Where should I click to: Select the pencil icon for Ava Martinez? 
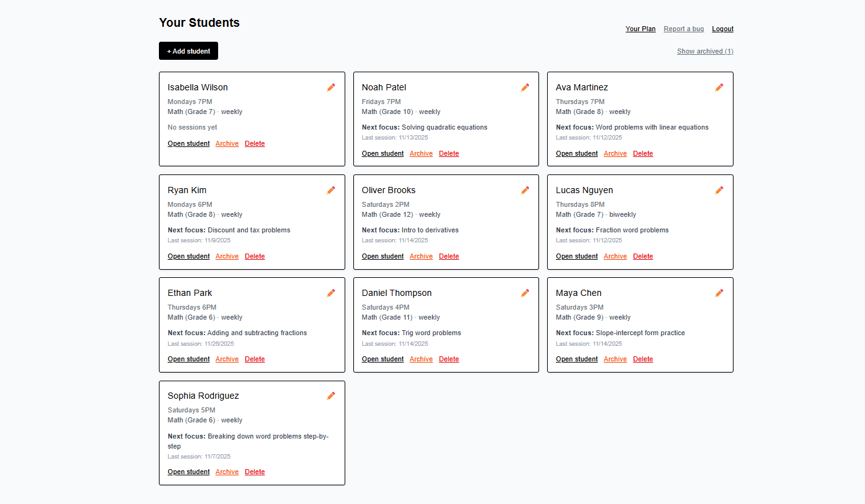pyautogui.click(x=719, y=87)
